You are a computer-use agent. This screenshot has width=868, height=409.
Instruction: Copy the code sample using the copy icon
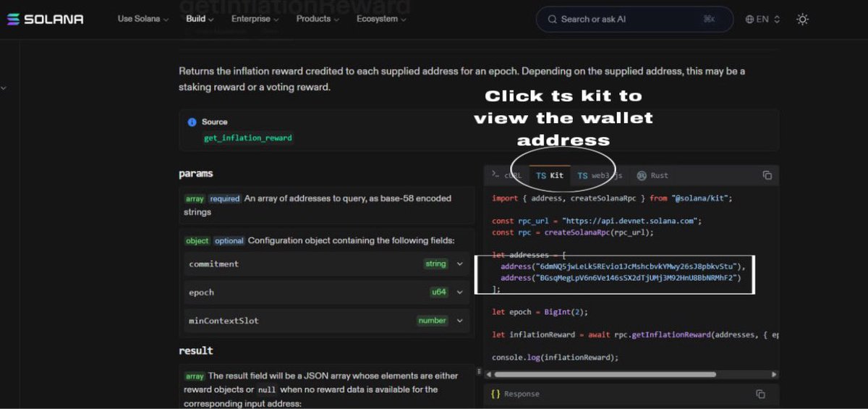click(767, 175)
